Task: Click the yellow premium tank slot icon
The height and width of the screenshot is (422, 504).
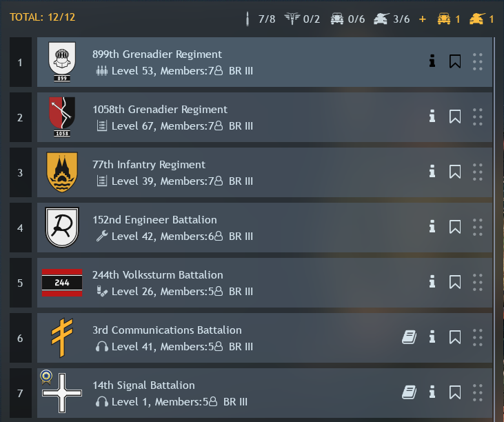Action: click(477, 19)
